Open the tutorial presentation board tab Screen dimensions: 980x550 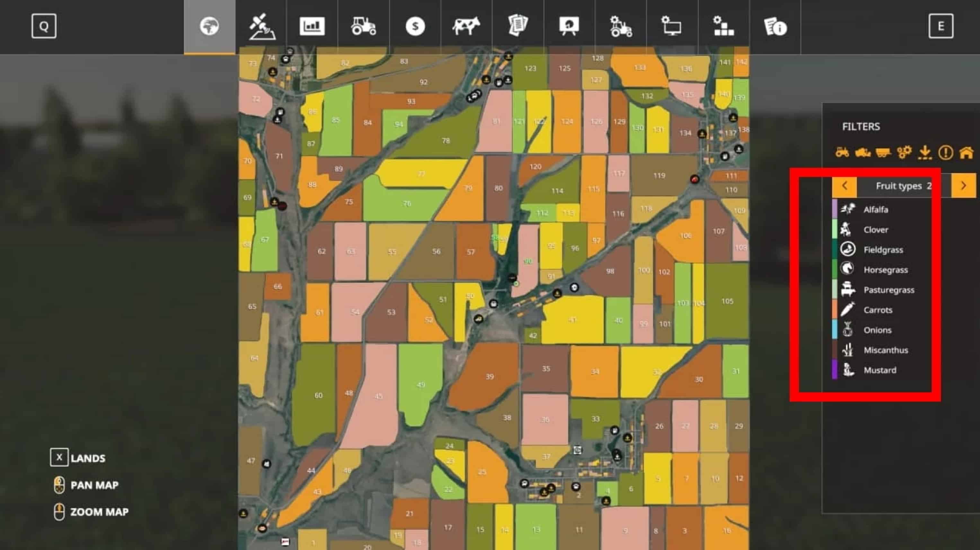pos(569,27)
